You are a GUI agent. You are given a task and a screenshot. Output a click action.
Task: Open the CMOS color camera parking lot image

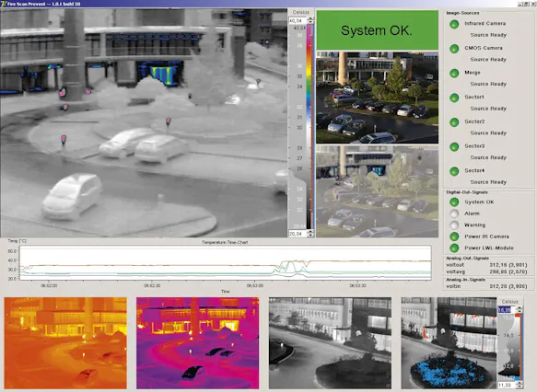tap(377, 98)
